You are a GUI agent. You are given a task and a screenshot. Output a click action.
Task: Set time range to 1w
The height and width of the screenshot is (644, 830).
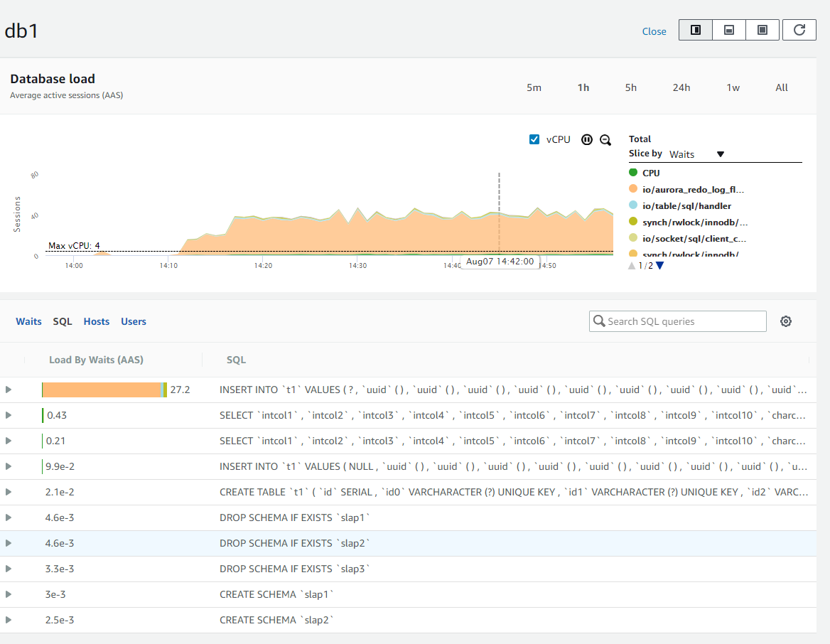click(733, 87)
